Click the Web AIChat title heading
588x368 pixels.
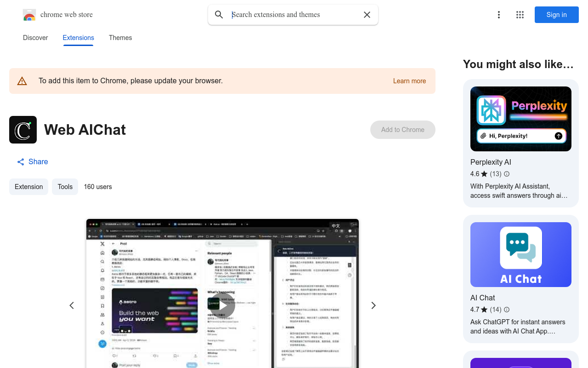point(85,130)
